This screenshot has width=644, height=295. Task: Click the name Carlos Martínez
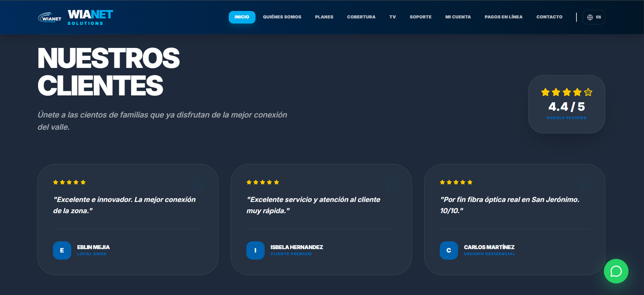[489, 247]
